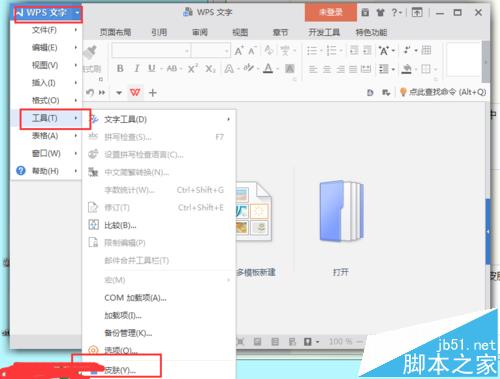Click the increase font size icon
500x379 pixels.
pos(239,51)
